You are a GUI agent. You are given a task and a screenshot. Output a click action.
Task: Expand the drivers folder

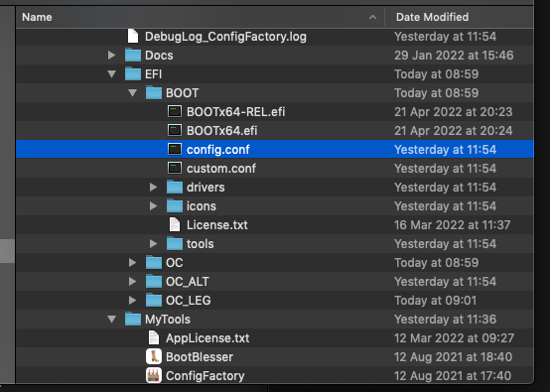(x=153, y=188)
